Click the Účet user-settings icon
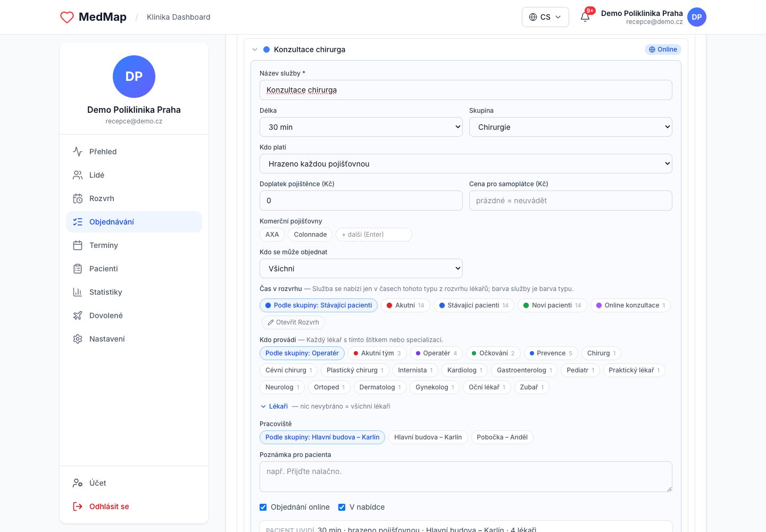This screenshot has height=532, width=766. click(78, 483)
